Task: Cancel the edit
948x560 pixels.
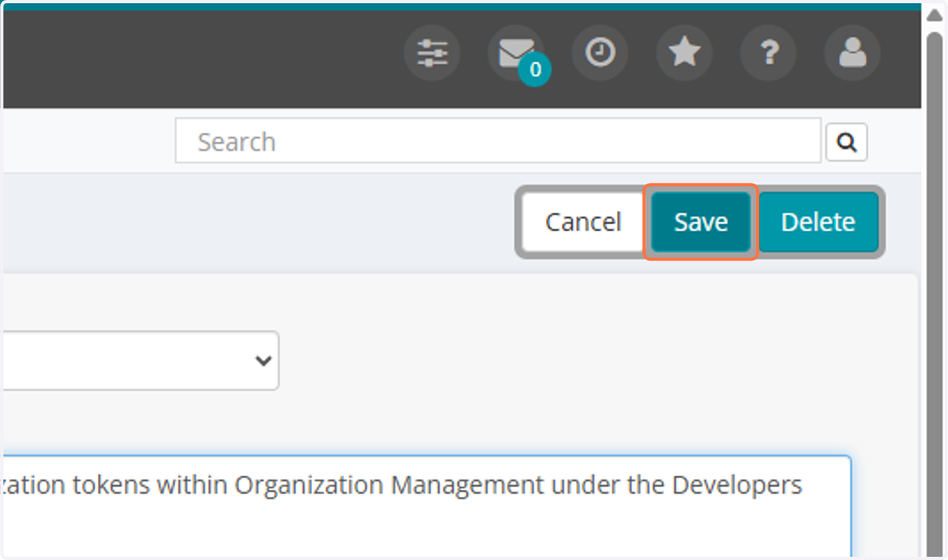Action: tap(583, 222)
